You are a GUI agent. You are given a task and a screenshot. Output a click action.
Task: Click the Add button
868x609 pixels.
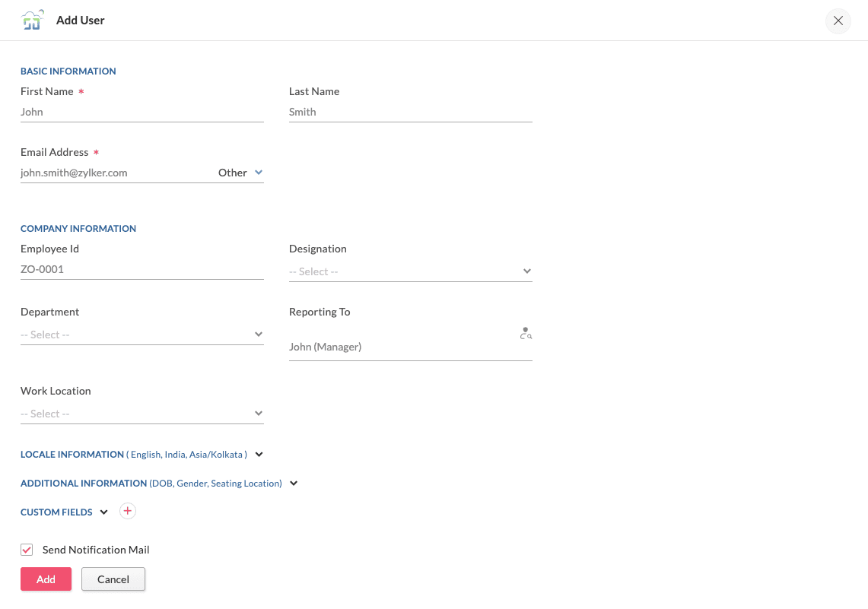(46, 579)
